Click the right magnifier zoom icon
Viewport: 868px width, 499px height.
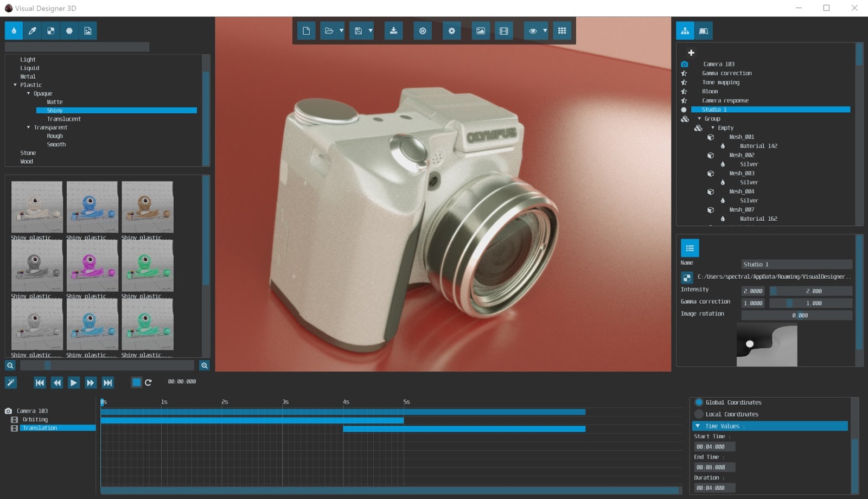click(205, 366)
